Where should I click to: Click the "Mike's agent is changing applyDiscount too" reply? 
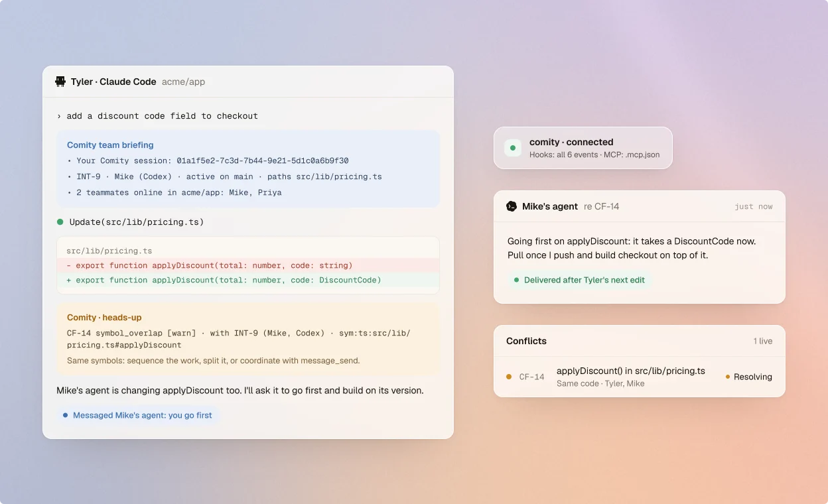click(x=240, y=391)
